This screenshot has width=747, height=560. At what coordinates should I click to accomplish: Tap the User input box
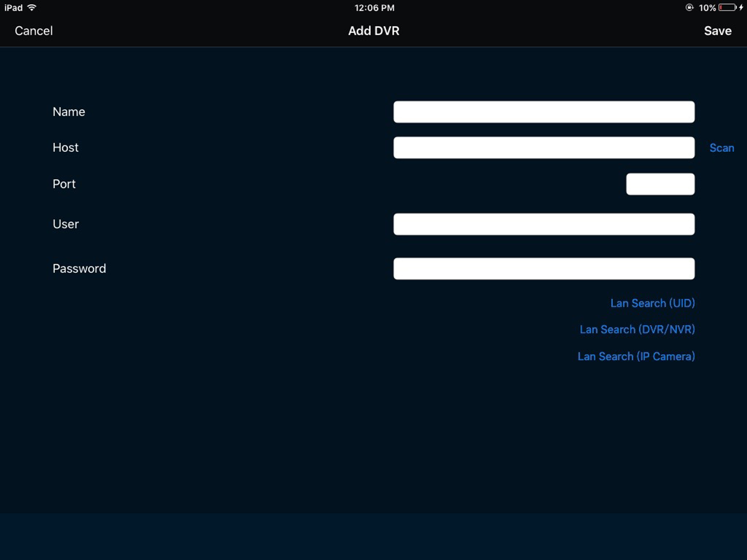click(544, 224)
